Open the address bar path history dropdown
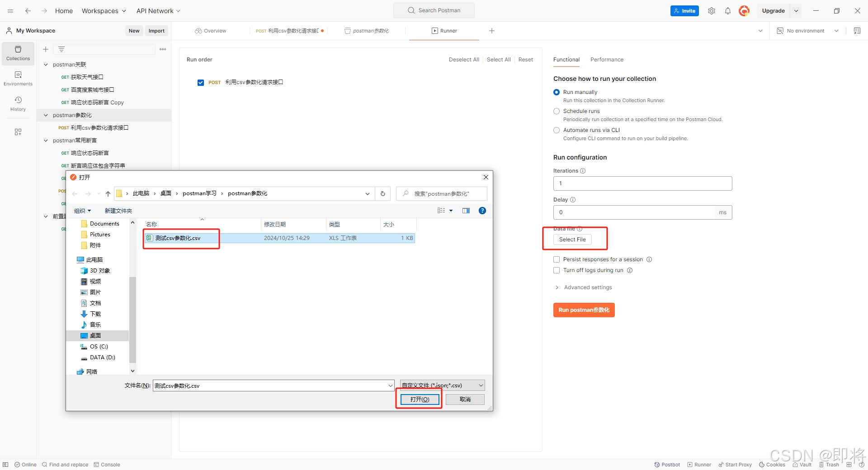This screenshot has height=470, width=868. coord(368,193)
